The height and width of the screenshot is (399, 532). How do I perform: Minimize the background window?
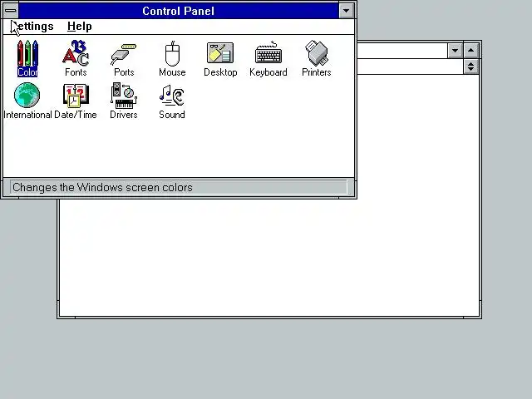[x=455, y=51]
